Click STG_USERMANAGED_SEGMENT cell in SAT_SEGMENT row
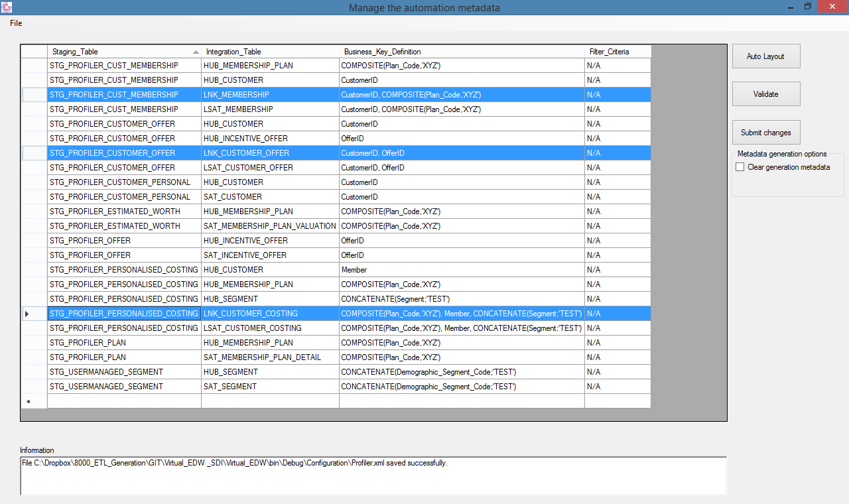Screen dimensions: 849x504 (x=124, y=387)
